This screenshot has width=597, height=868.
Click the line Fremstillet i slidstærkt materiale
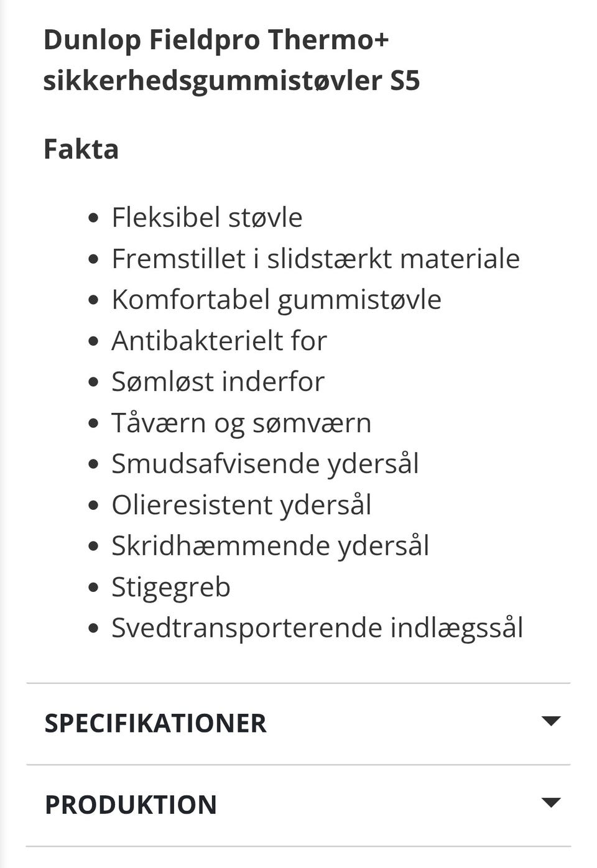[x=316, y=258]
